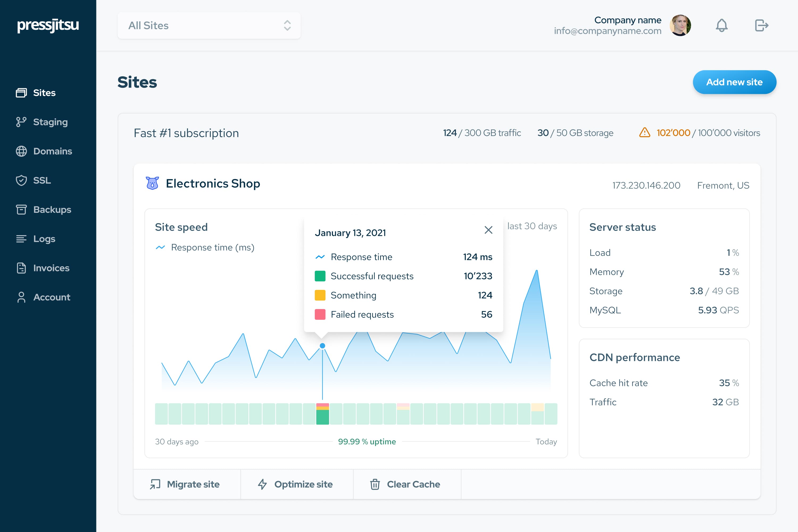Click the Optimize site button
Screen dimensions: 798x532
coord(296,484)
